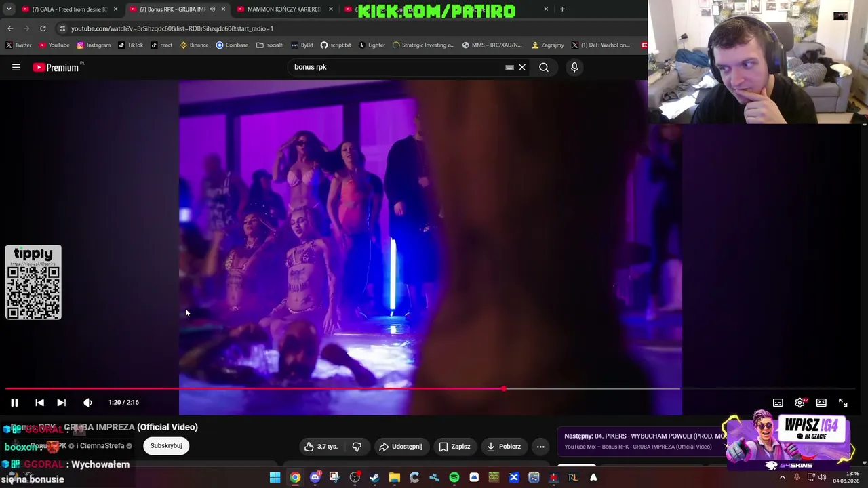Expand the socialfi bookmark folder
The image size is (868, 488).
tap(270, 45)
